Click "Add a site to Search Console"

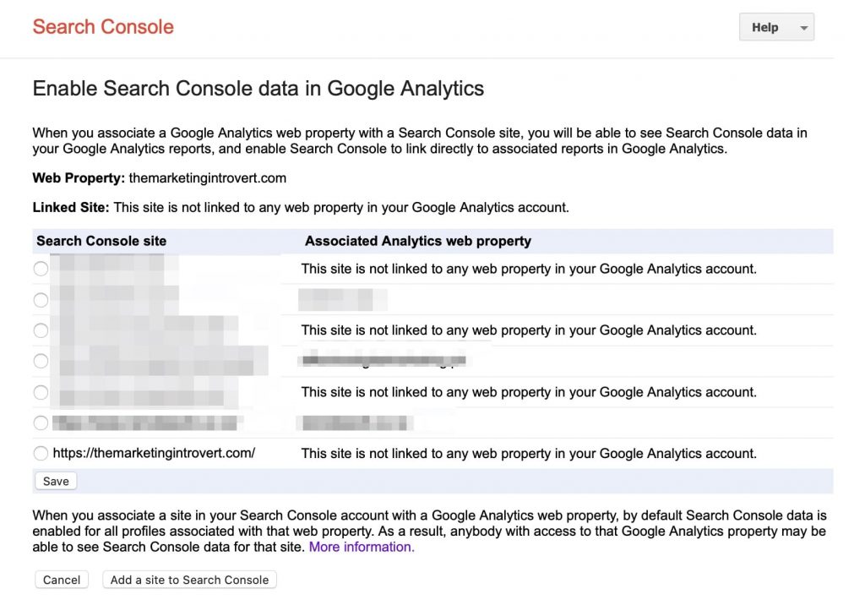[x=189, y=579]
